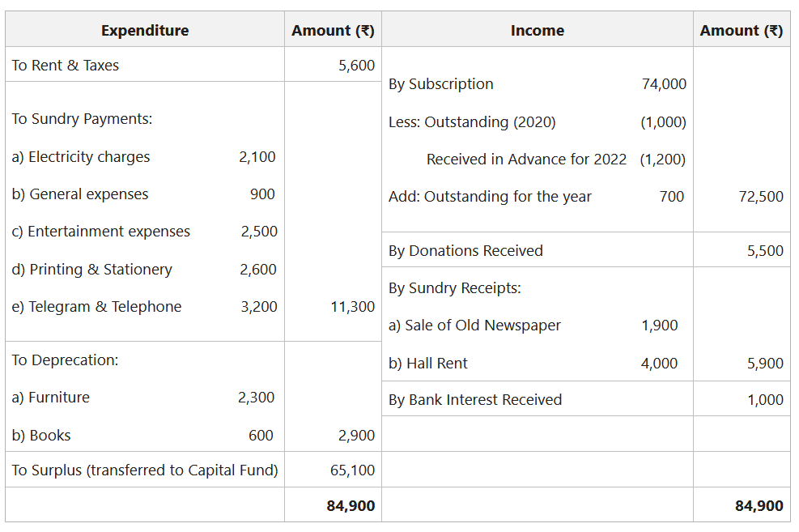Click the 'Sale of Old Newspaper' entry
This screenshot has width=799, height=532.
tap(475, 326)
